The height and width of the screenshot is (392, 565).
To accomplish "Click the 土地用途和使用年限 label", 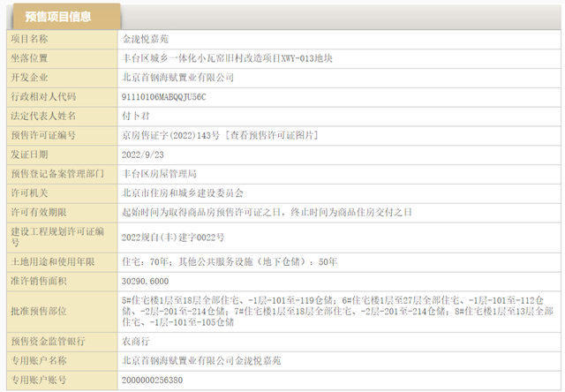I will (53, 262).
